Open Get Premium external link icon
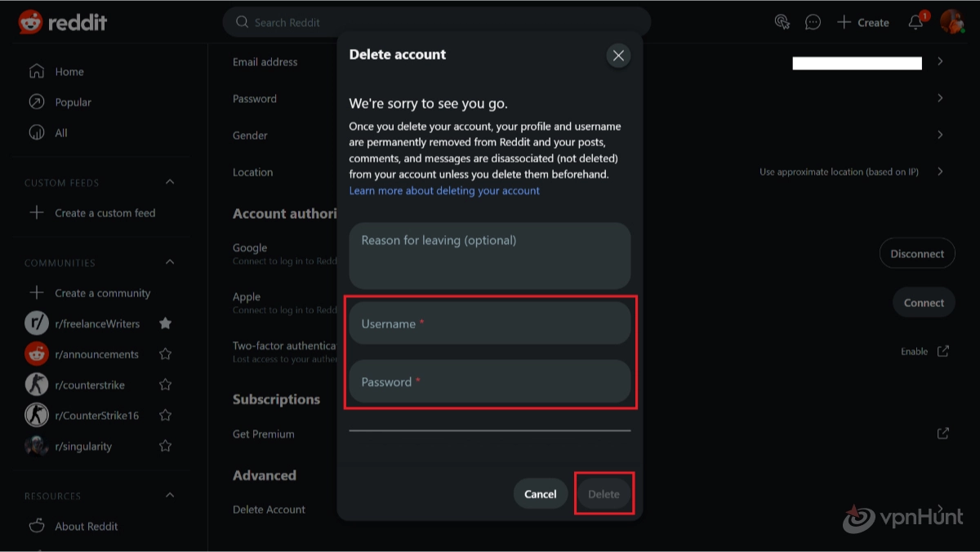This screenshot has height=552, width=980. 942,434
